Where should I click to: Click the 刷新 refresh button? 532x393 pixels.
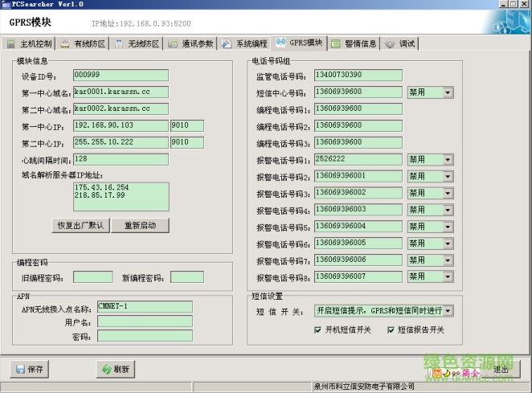[114, 370]
